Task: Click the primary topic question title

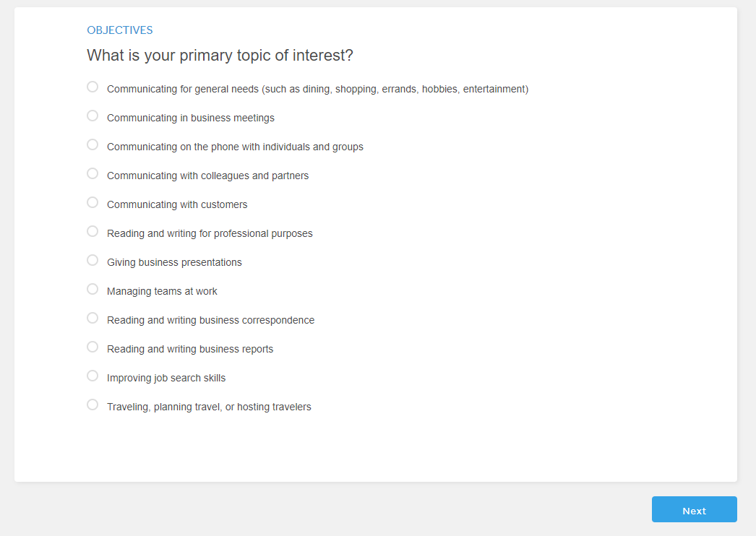Action: [x=220, y=55]
